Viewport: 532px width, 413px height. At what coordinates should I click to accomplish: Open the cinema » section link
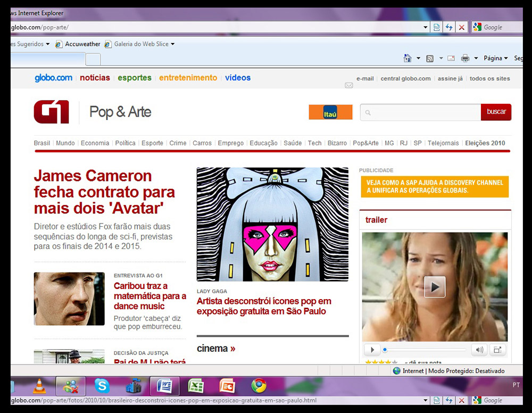(x=216, y=349)
